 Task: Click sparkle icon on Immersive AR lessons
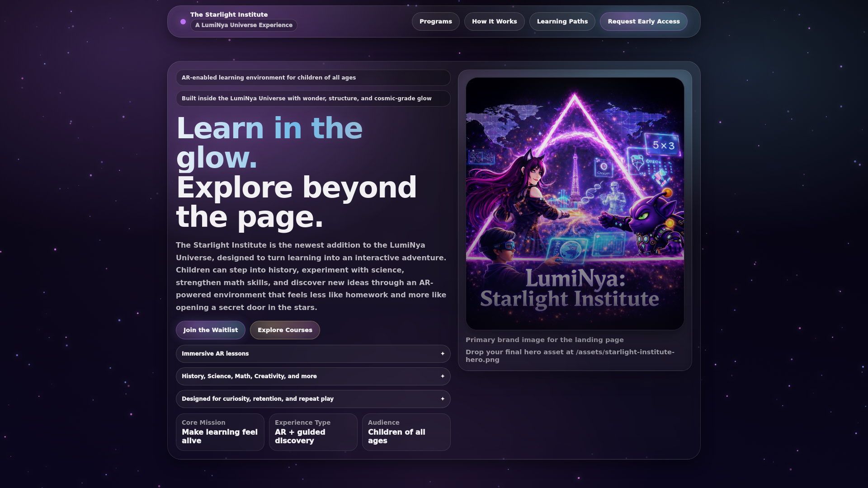coord(443,354)
